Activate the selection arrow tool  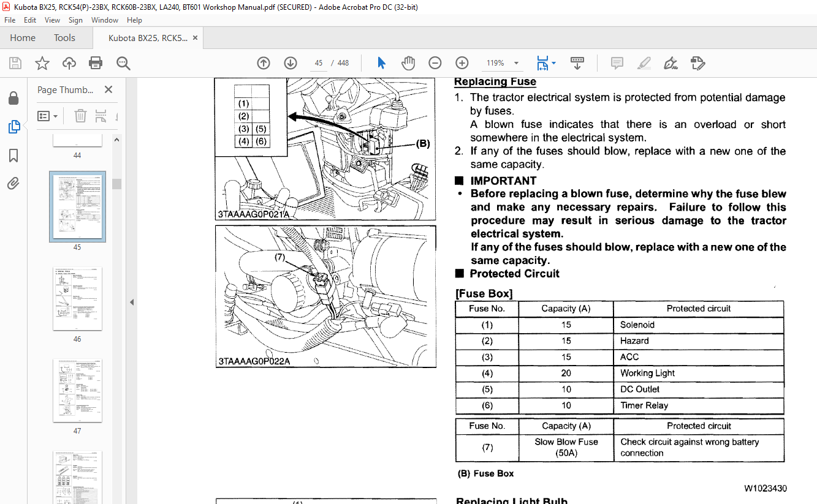[x=381, y=63]
